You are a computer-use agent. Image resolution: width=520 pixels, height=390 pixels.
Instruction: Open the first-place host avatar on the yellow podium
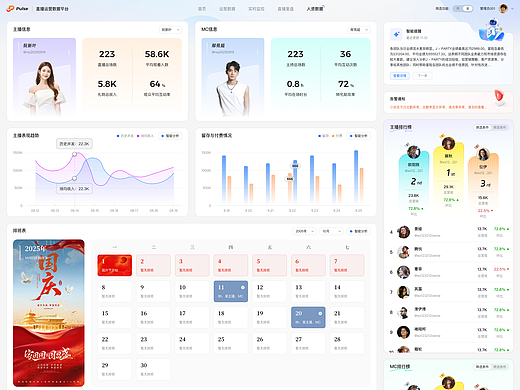point(448,144)
